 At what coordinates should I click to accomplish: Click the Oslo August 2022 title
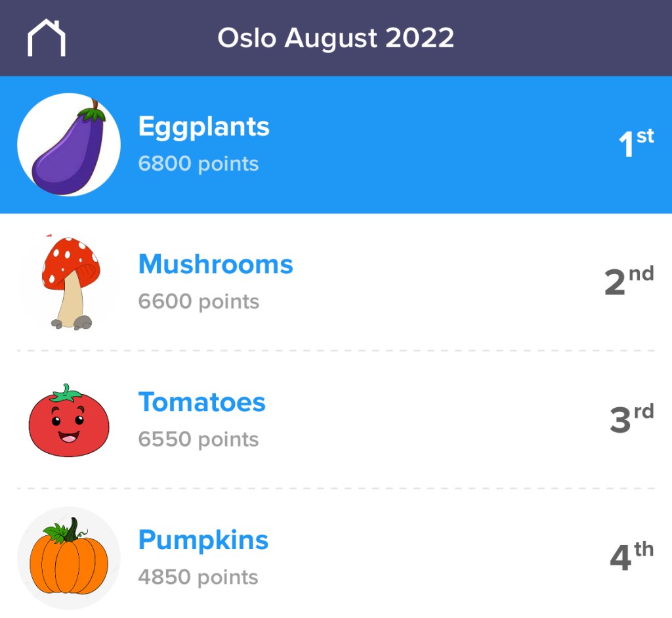tap(335, 38)
